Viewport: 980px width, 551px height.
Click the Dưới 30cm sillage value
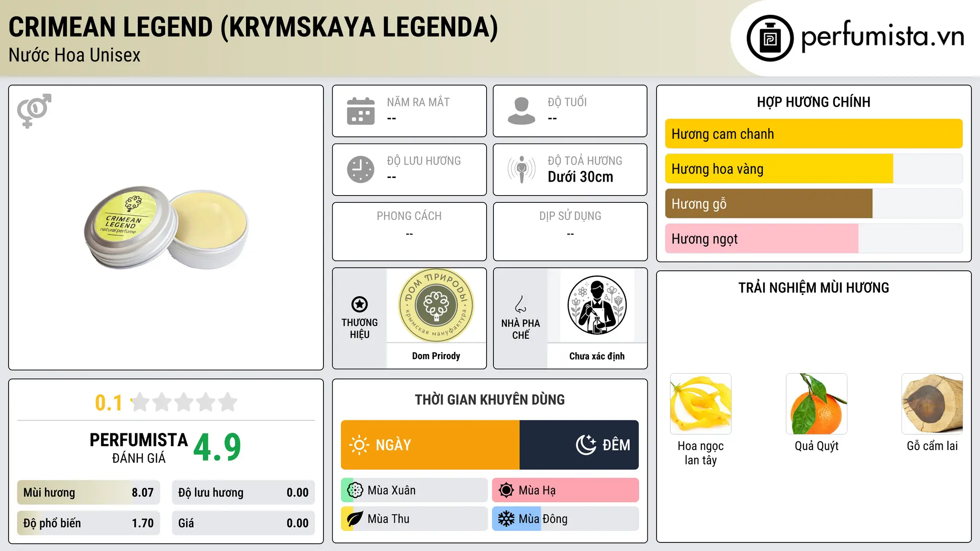[x=580, y=177]
